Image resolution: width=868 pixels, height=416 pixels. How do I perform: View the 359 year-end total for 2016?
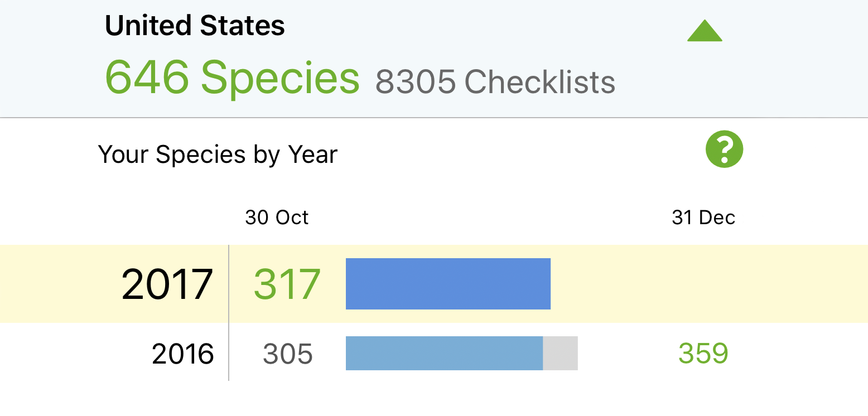point(703,353)
